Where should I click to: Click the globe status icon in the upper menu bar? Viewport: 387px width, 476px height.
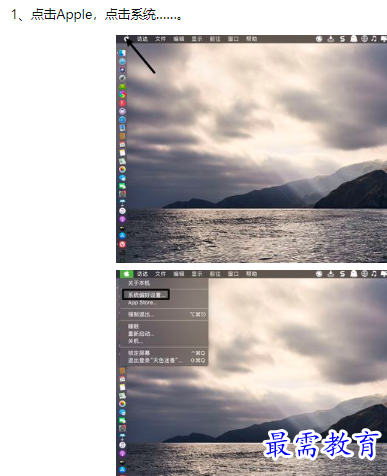point(364,39)
